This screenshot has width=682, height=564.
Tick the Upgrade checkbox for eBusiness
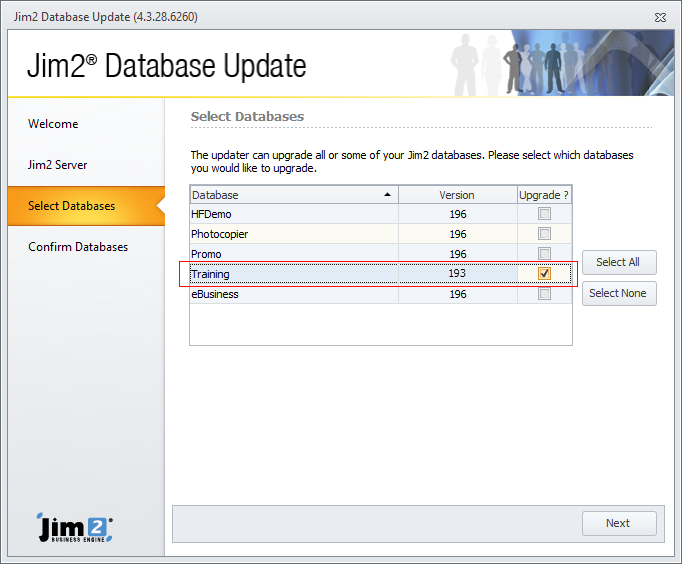544,294
